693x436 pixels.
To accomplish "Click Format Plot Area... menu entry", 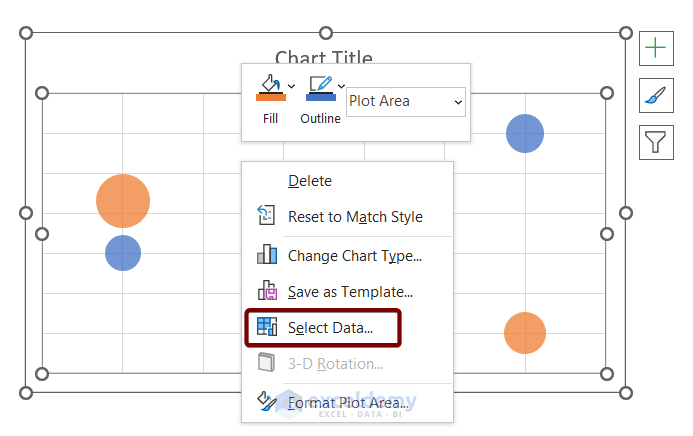I will point(348,402).
